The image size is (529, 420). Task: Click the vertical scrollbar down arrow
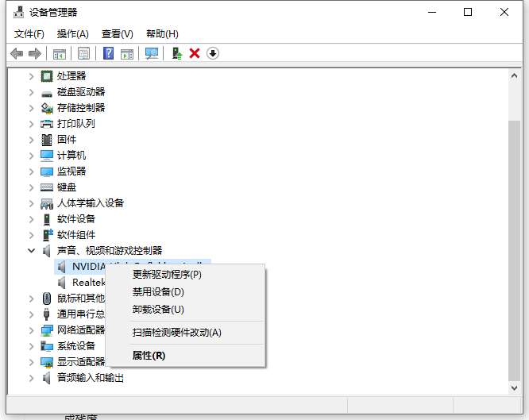pos(515,387)
